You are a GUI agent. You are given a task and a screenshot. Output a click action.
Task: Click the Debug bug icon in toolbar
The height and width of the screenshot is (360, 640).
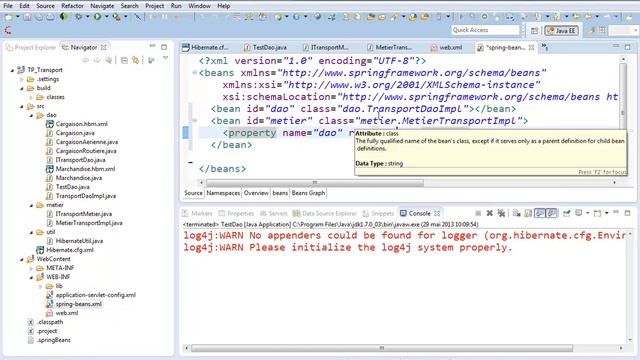[78, 17]
